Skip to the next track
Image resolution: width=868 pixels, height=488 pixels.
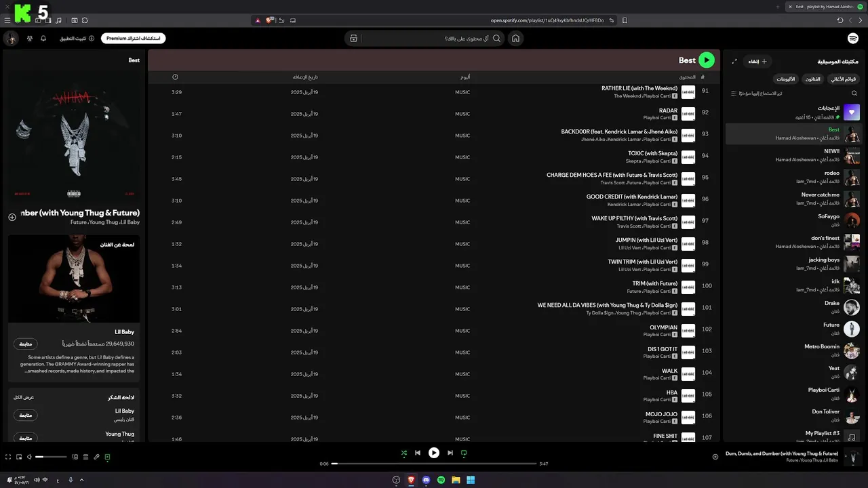click(450, 453)
